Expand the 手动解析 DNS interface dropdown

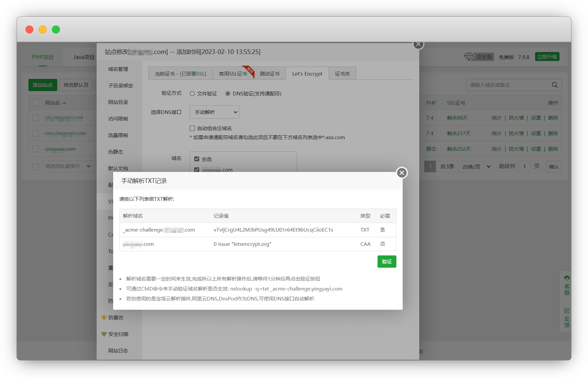214,112
